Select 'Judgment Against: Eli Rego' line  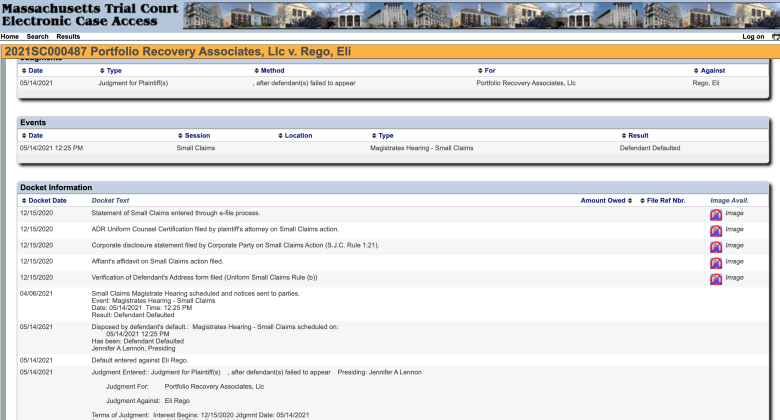point(148,401)
